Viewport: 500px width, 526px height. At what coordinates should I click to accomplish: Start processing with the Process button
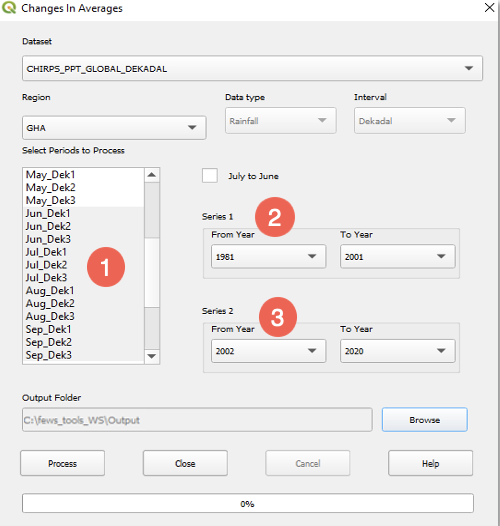coord(62,463)
